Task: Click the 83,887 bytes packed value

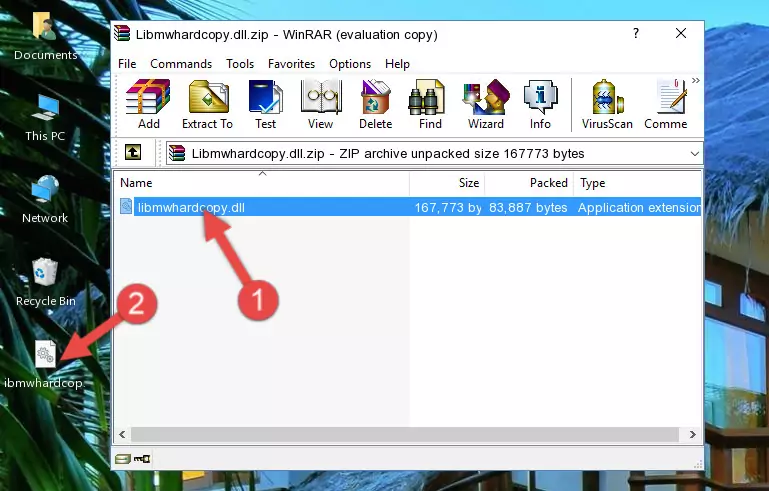Action: tap(528, 207)
